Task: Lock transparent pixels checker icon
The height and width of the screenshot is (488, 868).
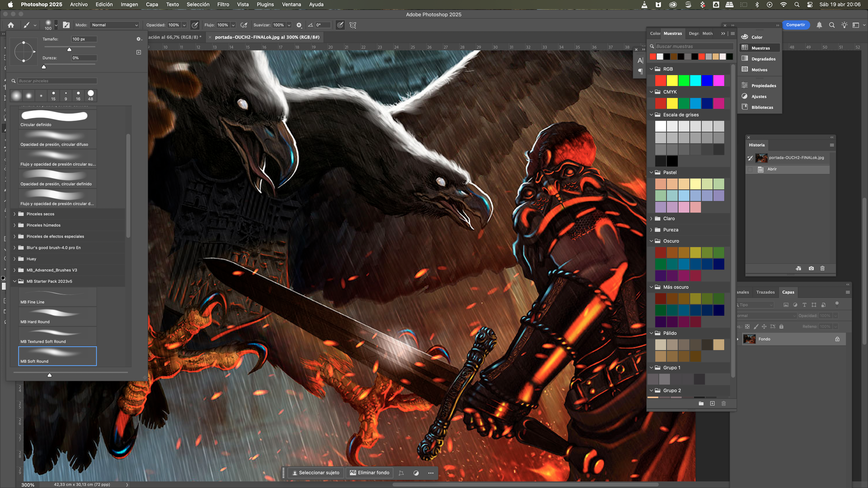Action: pos(747,326)
